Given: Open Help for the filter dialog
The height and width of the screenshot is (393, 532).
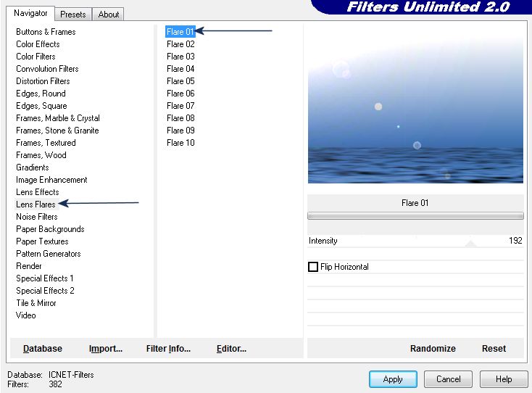Looking at the screenshot, I should [504, 379].
